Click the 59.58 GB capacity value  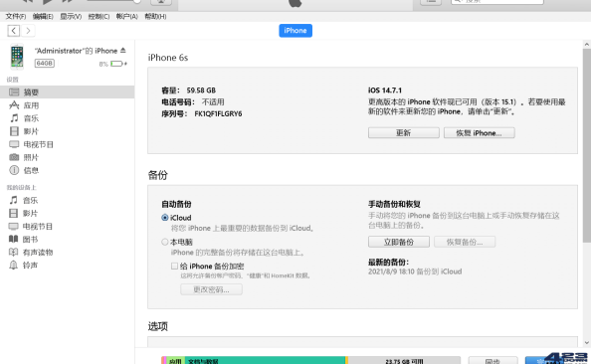pos(201,91)
